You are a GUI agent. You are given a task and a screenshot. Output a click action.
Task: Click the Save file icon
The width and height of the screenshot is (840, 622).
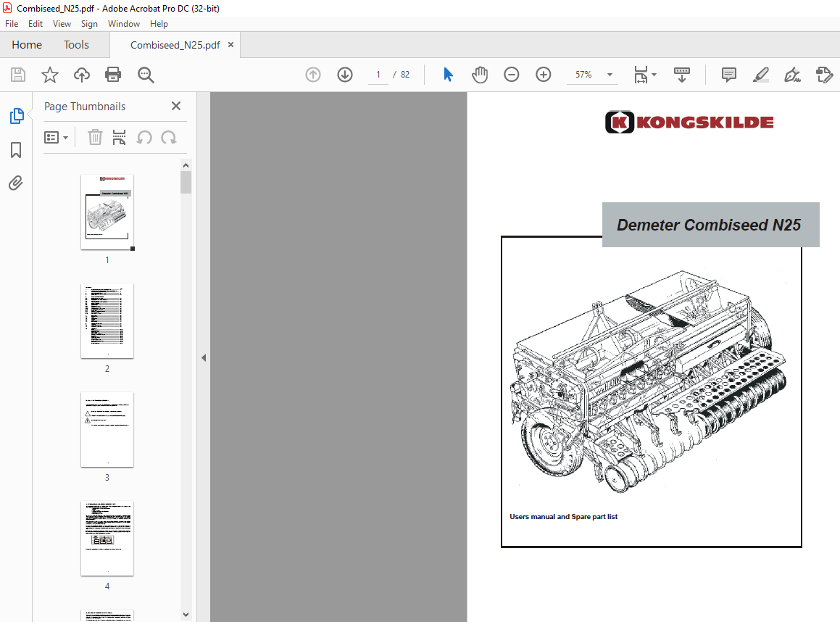coord(18,75)
